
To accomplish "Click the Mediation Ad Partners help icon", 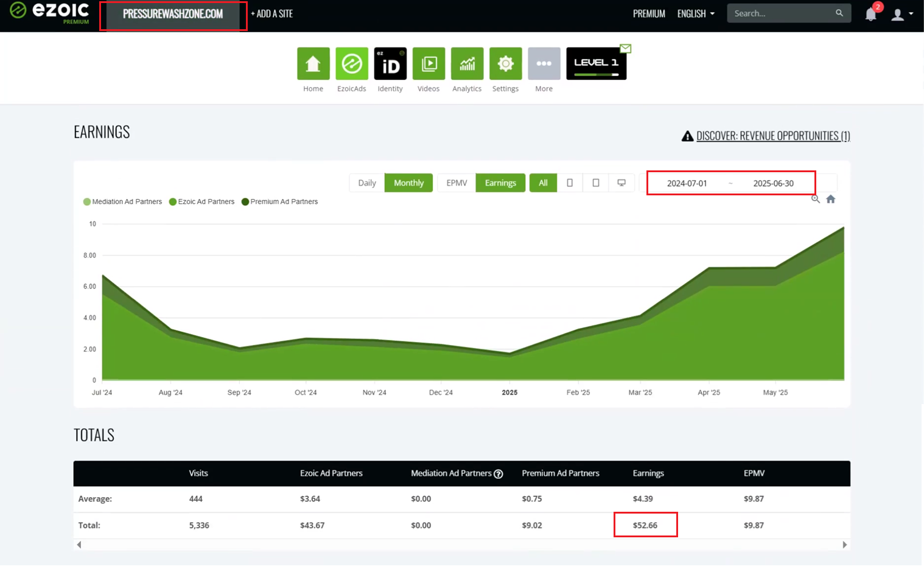I will [x=499, y=474].
